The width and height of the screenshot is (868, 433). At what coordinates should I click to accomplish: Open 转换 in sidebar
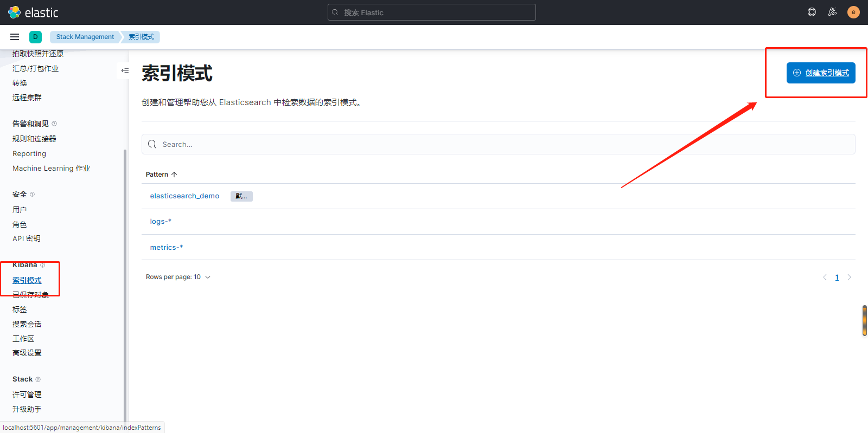[20, 83]
